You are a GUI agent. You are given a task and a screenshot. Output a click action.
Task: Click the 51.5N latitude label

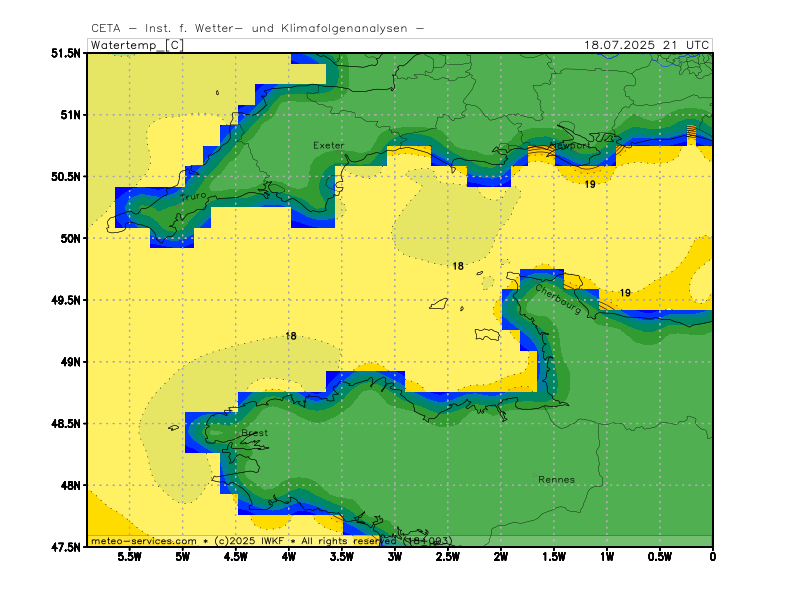coord(66,53)
